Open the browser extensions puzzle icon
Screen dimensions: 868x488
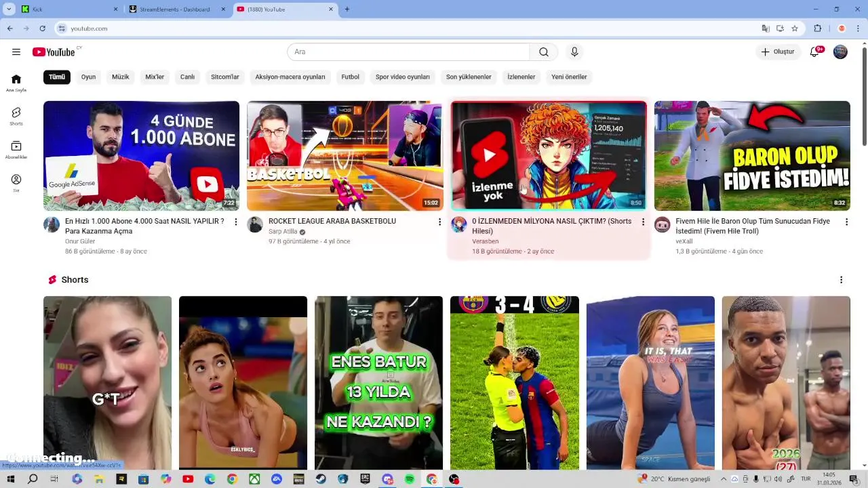pyautogui.click(x=818, y=28)
